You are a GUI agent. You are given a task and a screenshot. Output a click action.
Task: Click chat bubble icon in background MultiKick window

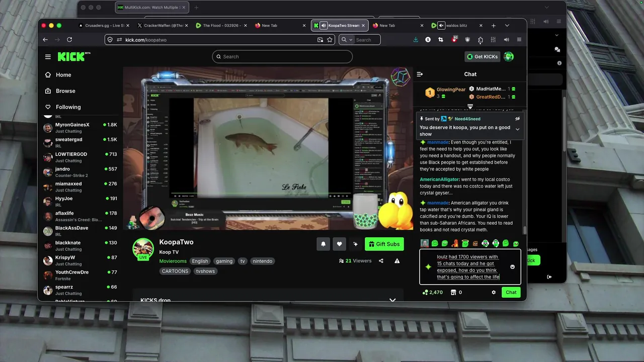[557, 49]
